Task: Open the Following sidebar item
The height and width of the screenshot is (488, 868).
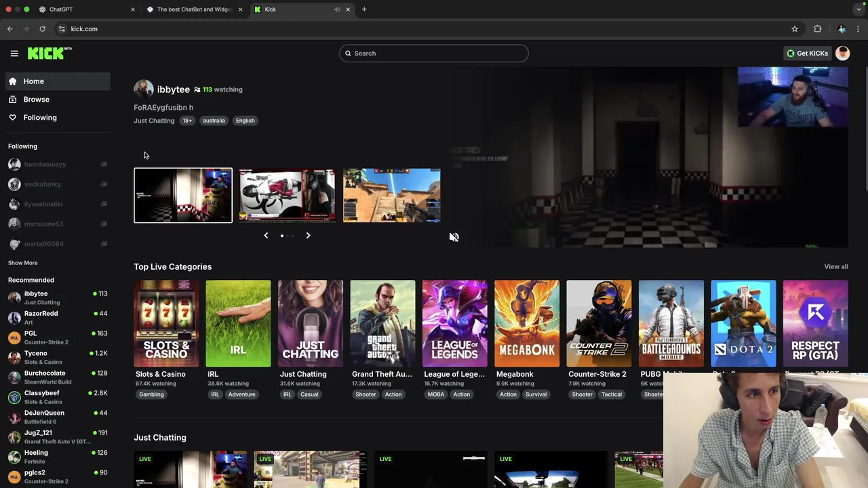Action: [57, 118]
